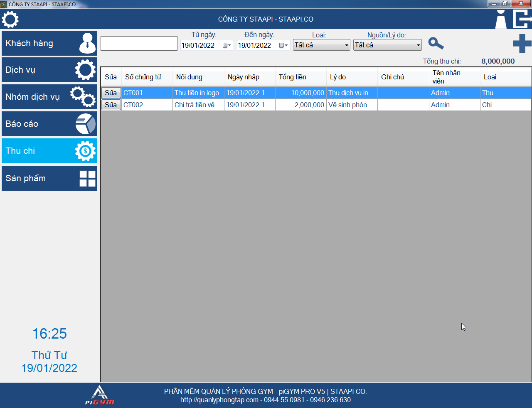This screenshot has width=532, height=408.
Task: Open Báo cáo pie chart report section
Action: click(x=49, y=124)
